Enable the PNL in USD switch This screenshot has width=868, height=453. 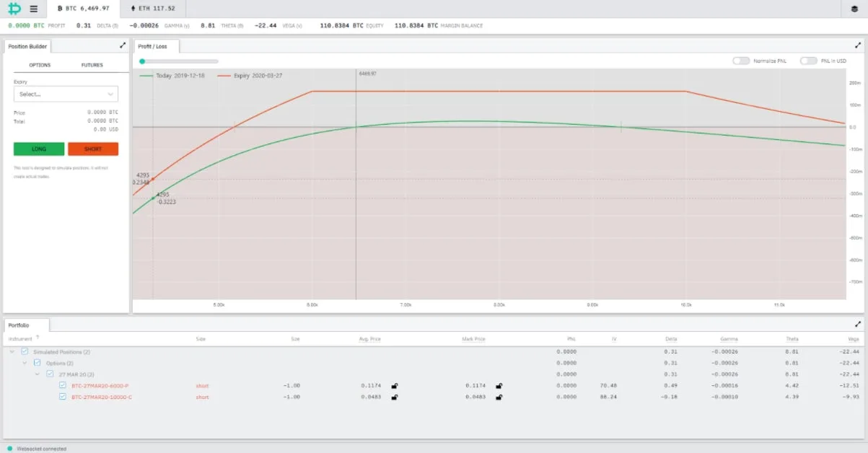(x=809, y=61)
